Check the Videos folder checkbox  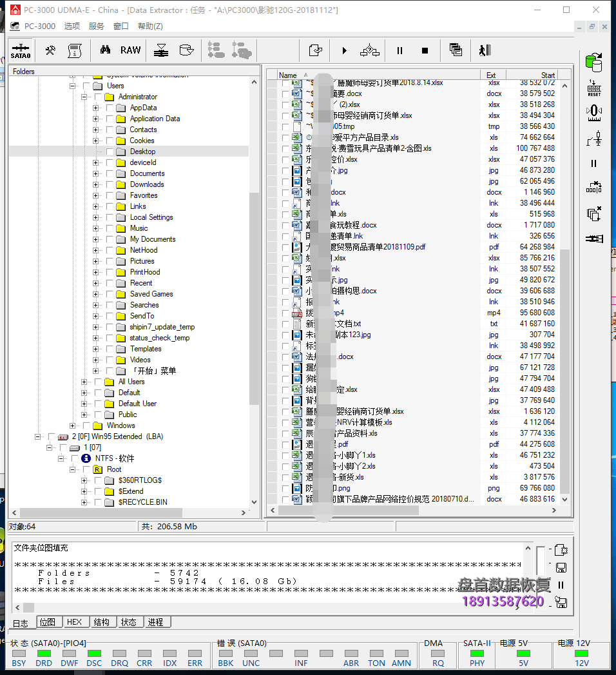pos(110,360)
